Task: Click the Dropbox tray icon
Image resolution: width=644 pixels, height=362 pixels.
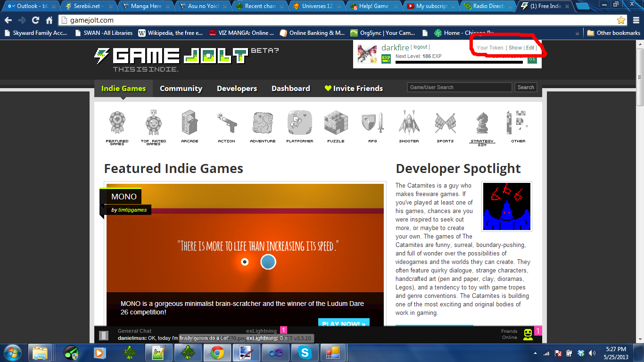Action: [x=580, y=353]
